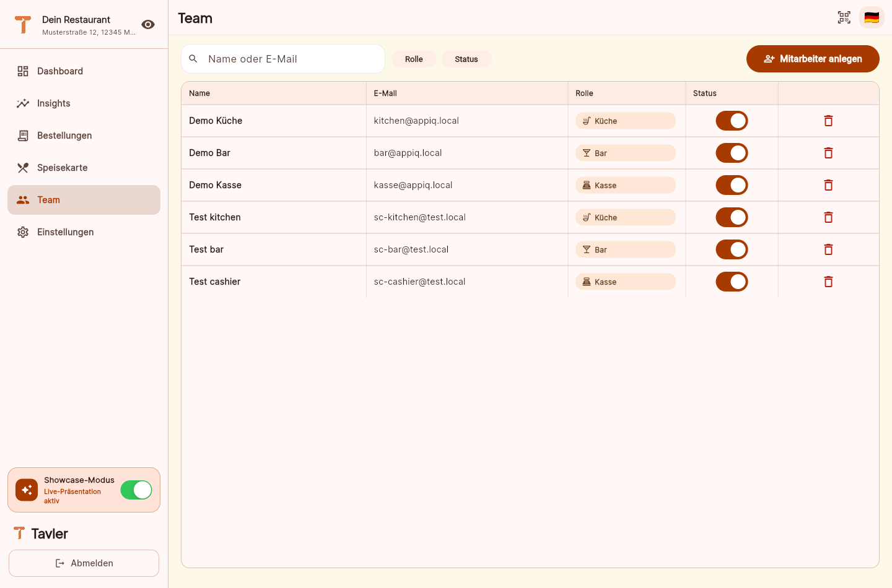Click the Showcase-Modus sparkle icon

(27, 490)
